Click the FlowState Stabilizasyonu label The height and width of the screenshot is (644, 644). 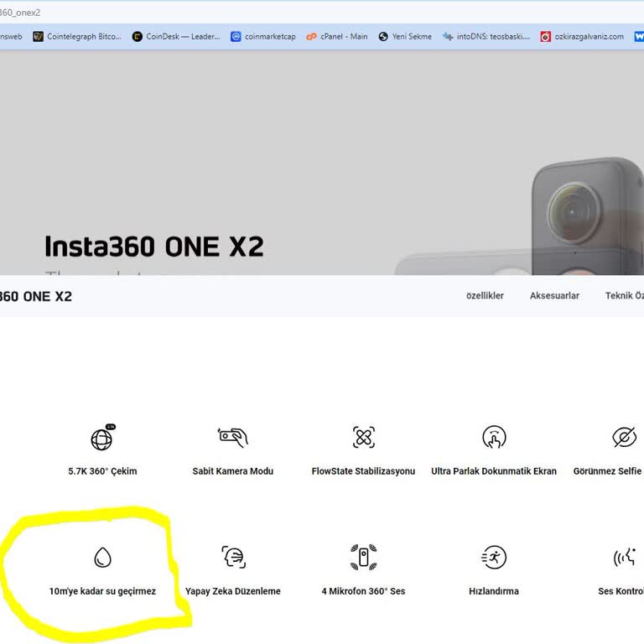363,471
